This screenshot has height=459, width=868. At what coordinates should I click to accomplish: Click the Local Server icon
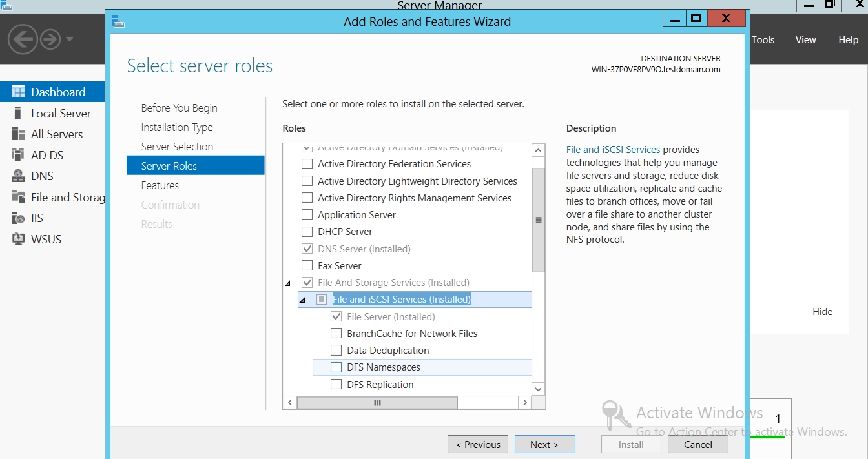point(18,113)
